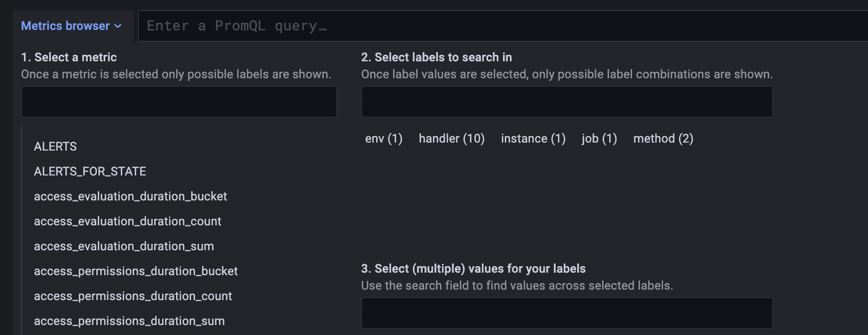Select access_permissions_duration_sum metric
The image size is (868, 335).
[129, 321]
